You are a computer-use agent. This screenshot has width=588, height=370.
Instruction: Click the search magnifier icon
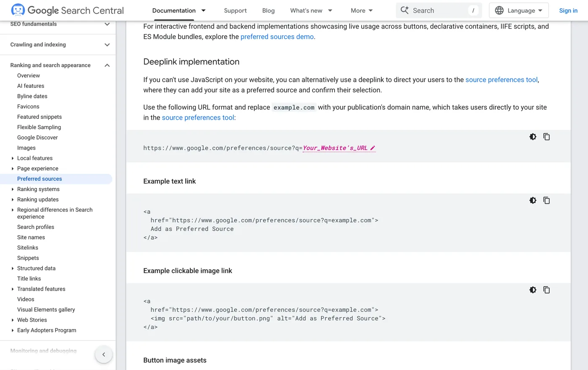click(x=404, y=10)
